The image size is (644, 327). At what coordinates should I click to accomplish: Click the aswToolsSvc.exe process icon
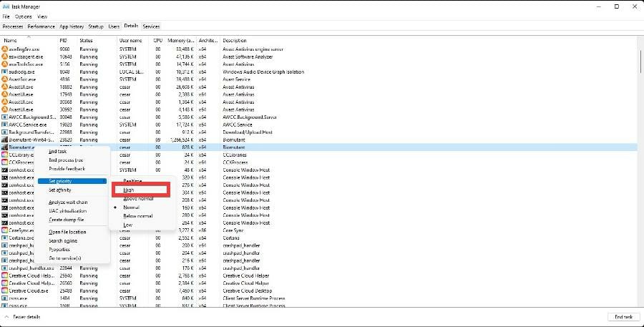[5, 64]
